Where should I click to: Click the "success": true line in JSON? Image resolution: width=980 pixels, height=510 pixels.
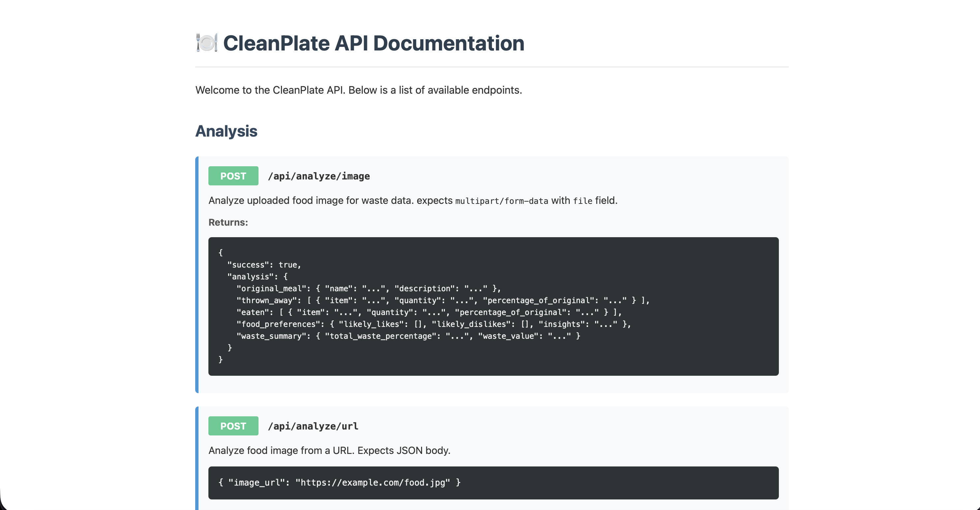pos(264,265)
